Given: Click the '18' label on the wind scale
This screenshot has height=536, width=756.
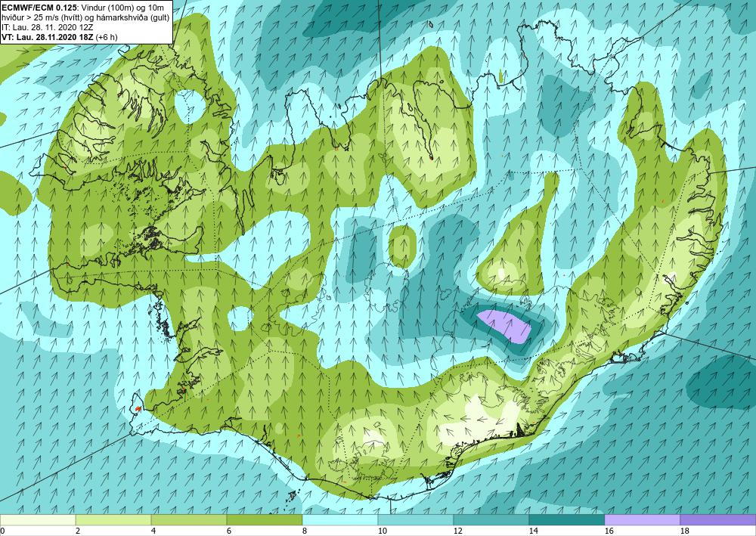Looking at the screenshot, I should pyautogui.click(x=685, y=531).
